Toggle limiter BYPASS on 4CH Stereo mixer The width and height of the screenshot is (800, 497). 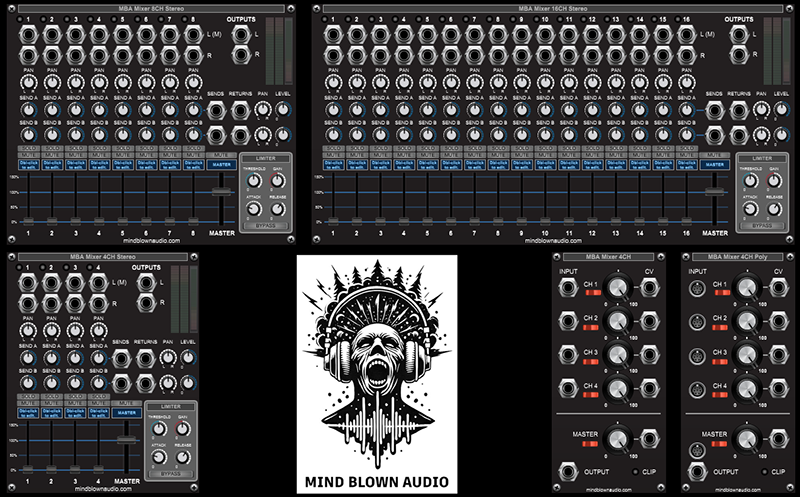pos(170,474)
